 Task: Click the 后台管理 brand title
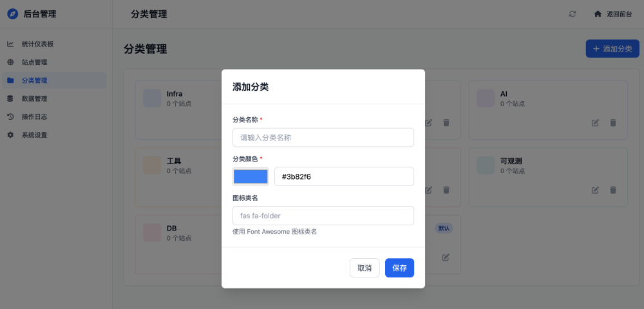[x=40, y=14]
